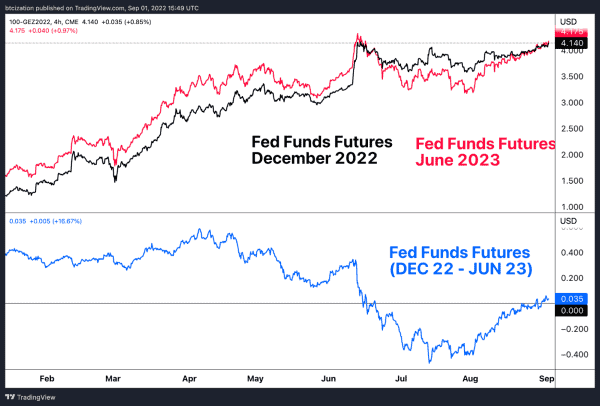The image size is (600, 406).
Task: Click the black 4.140 price tag
Action: pos(571,43)
